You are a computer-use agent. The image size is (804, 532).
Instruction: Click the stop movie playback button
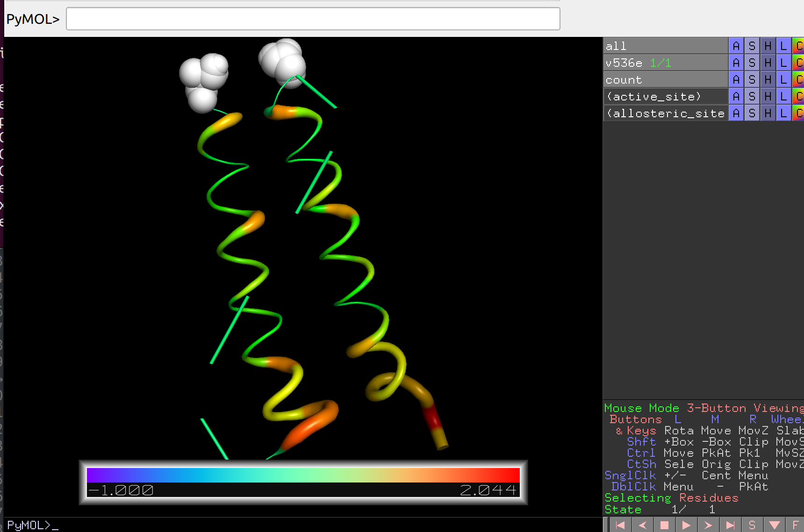coord(665,525)
